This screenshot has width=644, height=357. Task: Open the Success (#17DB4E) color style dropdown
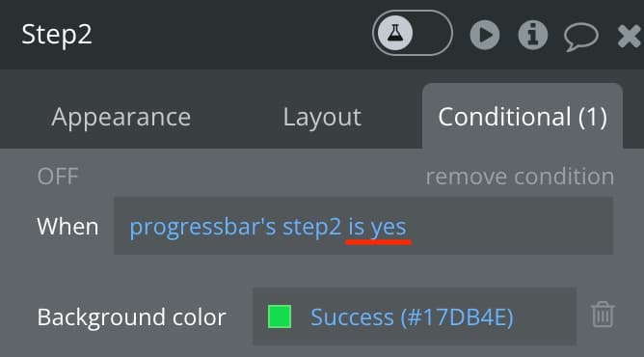(x=412, y=317)
